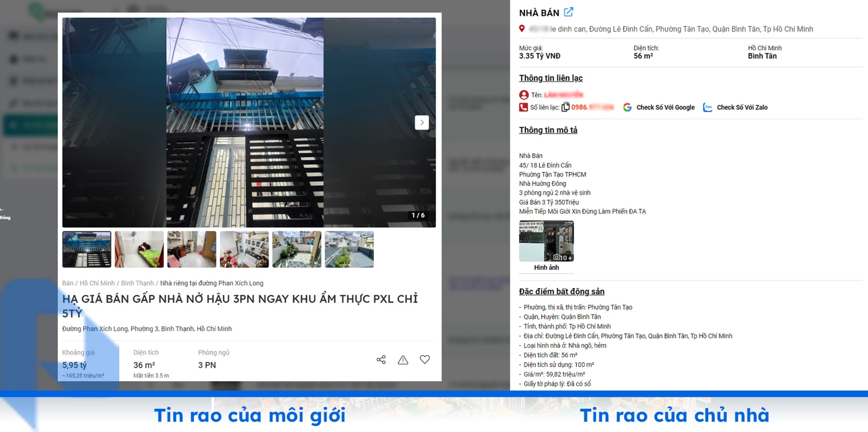The image size is (868, 432).
Task: Click the warning triangle report icon
Action: pos(403,360)
